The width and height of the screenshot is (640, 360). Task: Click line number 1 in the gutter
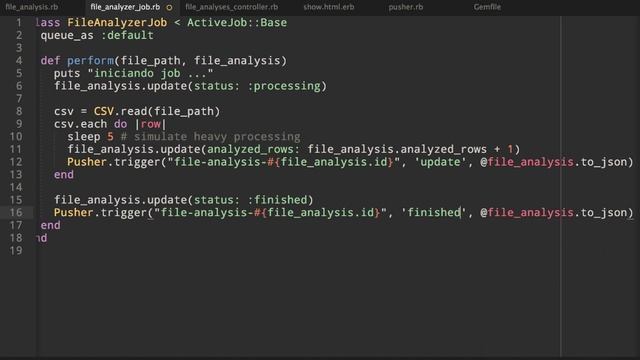tap(19, 22)
